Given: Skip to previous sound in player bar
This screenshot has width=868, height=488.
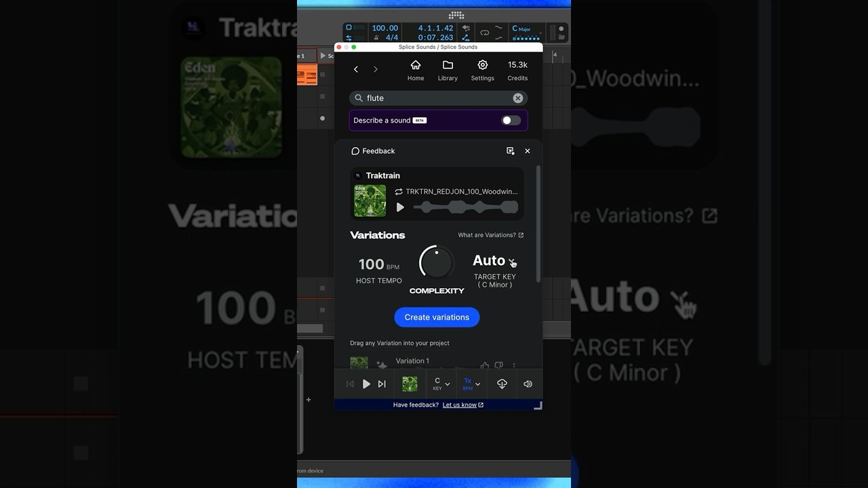Looking at the screenshot, I should click(x=350, y=384).
